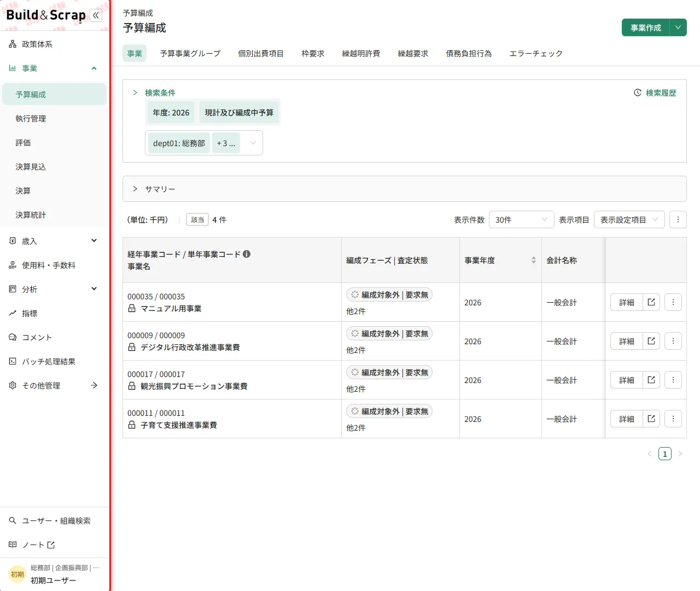Open the more menu for 観光振興プロモーション事業費
This screenshot has height=591, width=700.
[x=673, y=380]
